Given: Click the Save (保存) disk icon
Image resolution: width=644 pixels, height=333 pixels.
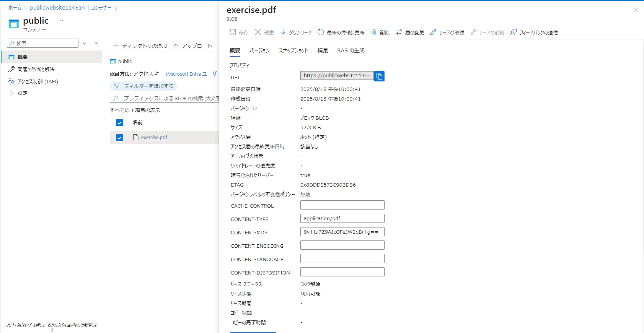Looking at the screenshot, I should 233,32.
